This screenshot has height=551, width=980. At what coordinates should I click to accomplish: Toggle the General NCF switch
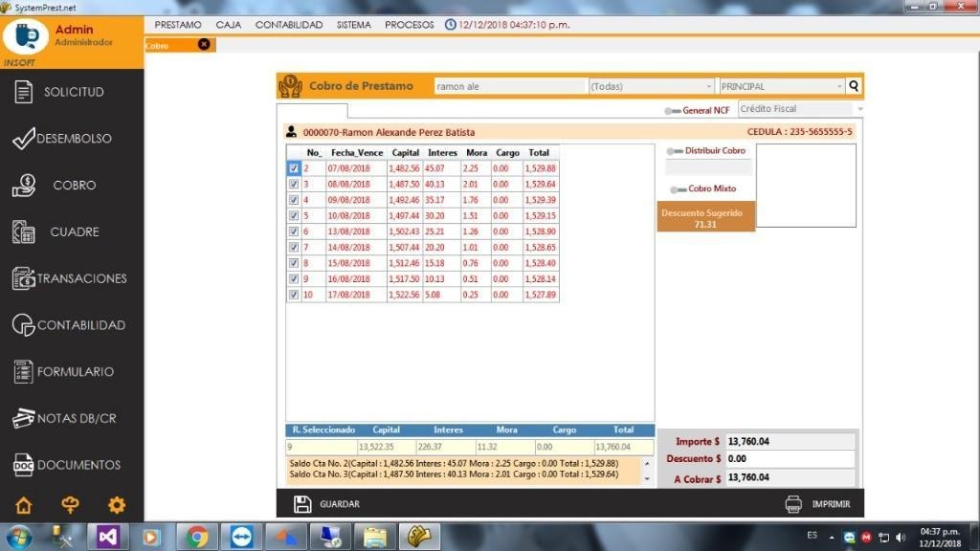673,111
